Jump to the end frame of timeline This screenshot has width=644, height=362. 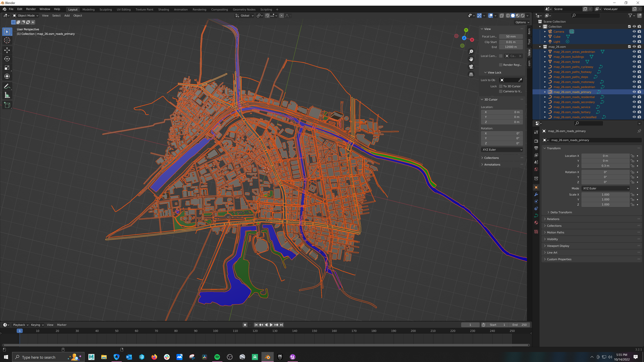click(281, 325)
